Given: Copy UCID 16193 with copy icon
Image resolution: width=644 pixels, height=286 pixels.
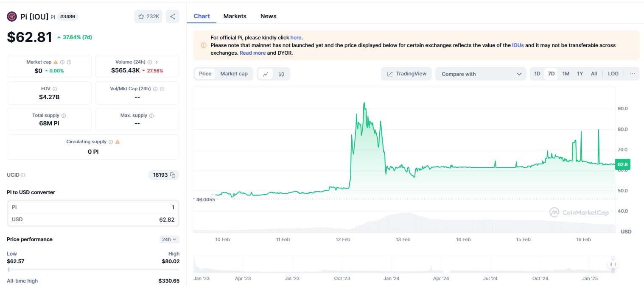Looking at the screenshot, I should 173,175.
